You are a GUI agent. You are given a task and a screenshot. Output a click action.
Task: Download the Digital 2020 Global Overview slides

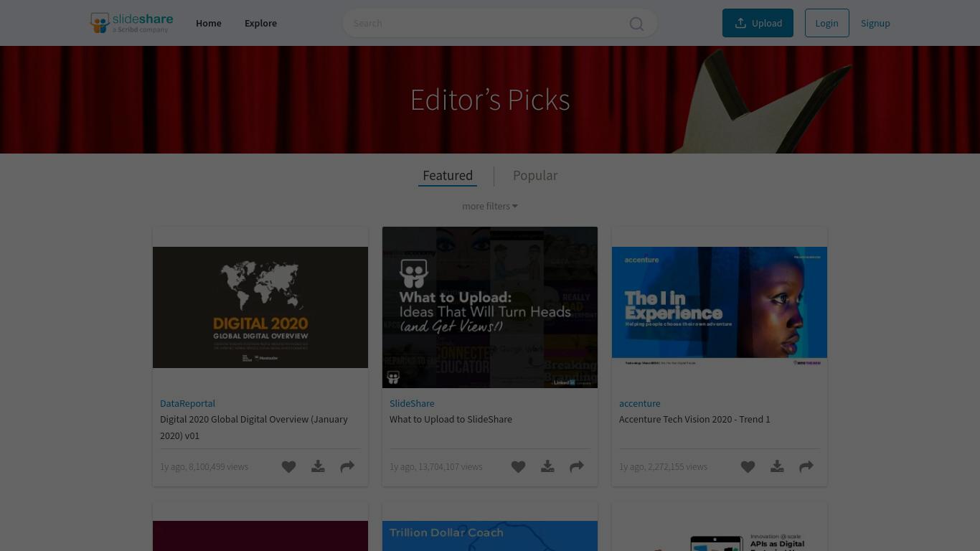[x=318, y=467]
